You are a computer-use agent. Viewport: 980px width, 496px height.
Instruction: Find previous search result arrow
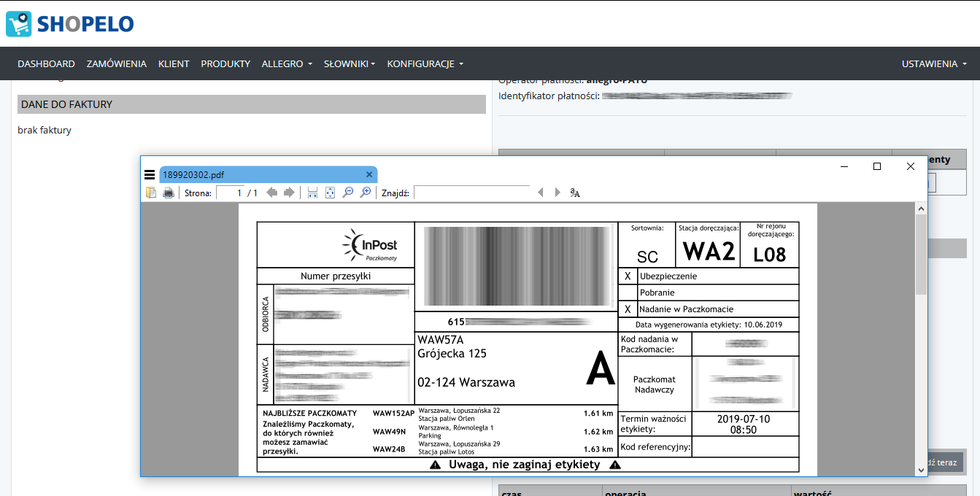(541, 193)
